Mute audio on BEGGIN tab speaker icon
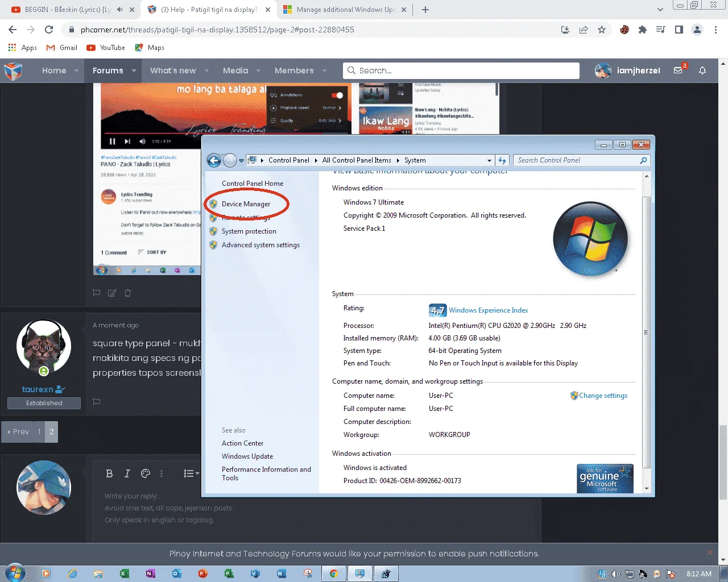This screenshot has height=582, width=728. (x=119, y=10)
